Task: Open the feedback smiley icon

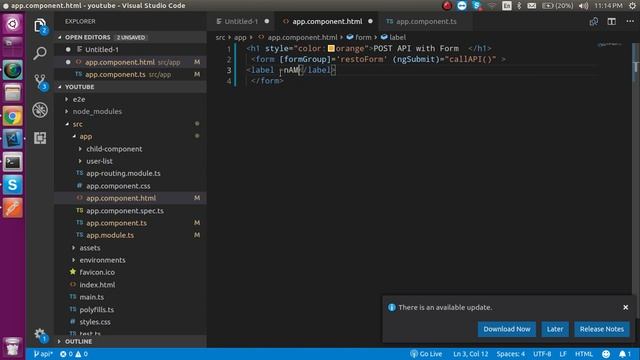Action: click(x=606, y=354)
